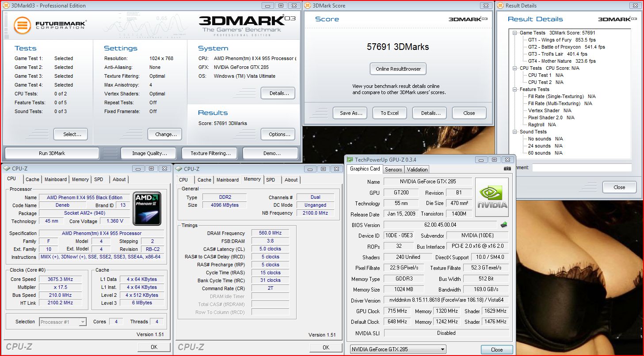
Task: Click the Futuremark Corporation logo
Action: (x=50, y=26)
